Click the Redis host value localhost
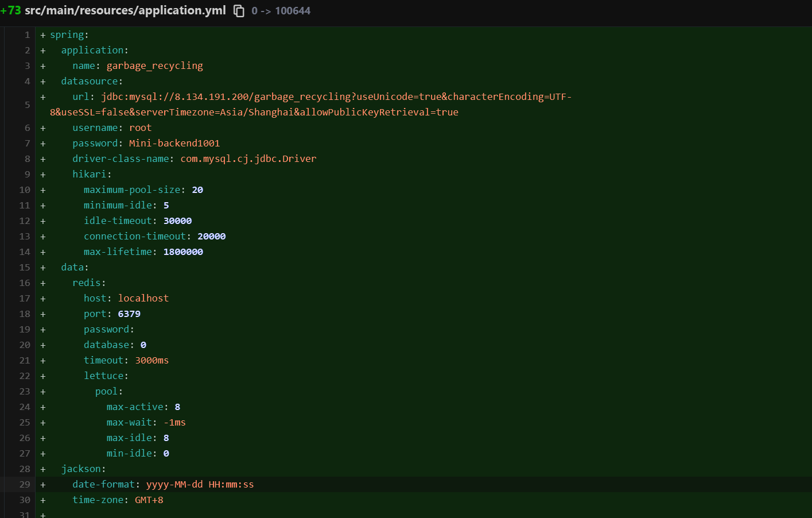Screen dimensions: 812x518 pyautogui.click(x=143, y=299)
